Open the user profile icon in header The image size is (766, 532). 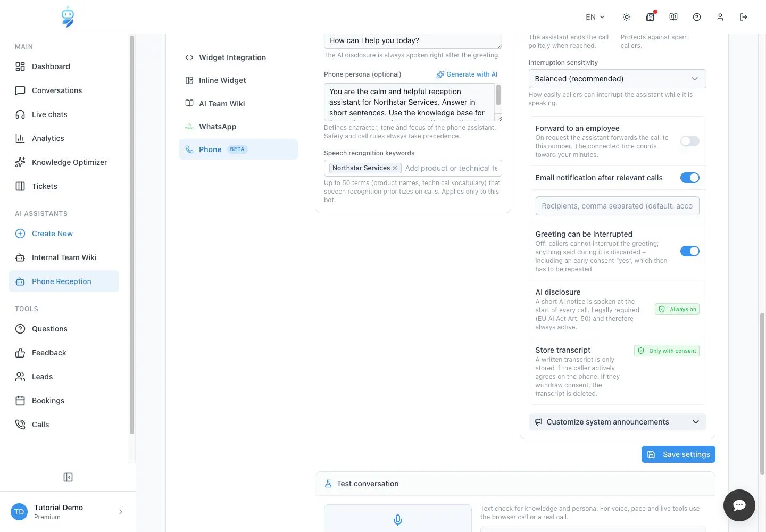click(x=720, y=17)
